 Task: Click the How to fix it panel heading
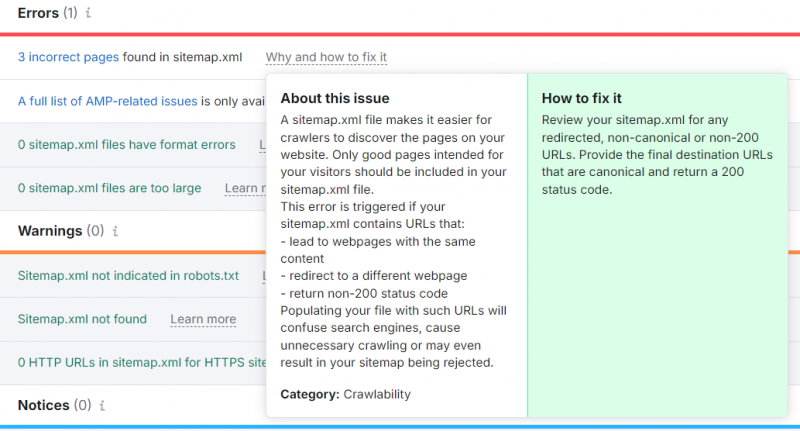pyautogui.click(x=582, y=98)
